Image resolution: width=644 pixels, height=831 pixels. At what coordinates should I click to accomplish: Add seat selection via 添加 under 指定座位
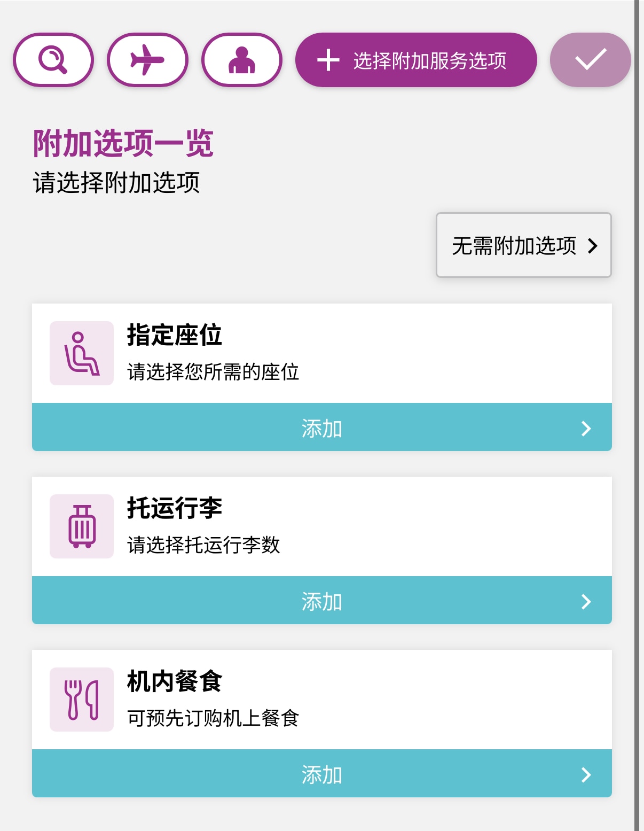pos(322,428)
